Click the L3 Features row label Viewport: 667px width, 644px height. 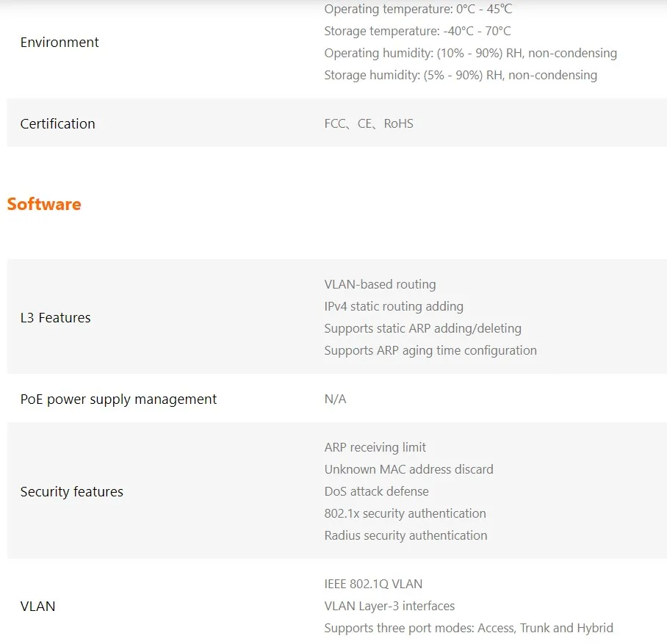(x=56, y=318)
